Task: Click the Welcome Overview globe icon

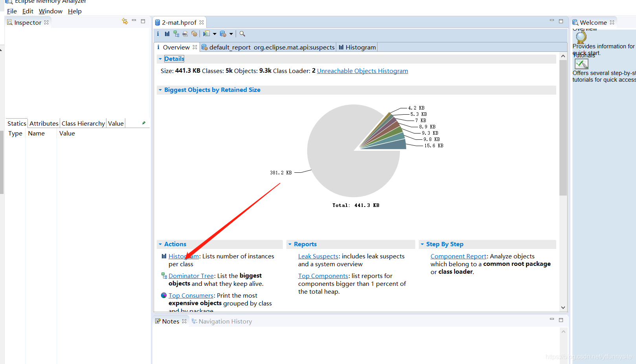Action: pos(581,37)
